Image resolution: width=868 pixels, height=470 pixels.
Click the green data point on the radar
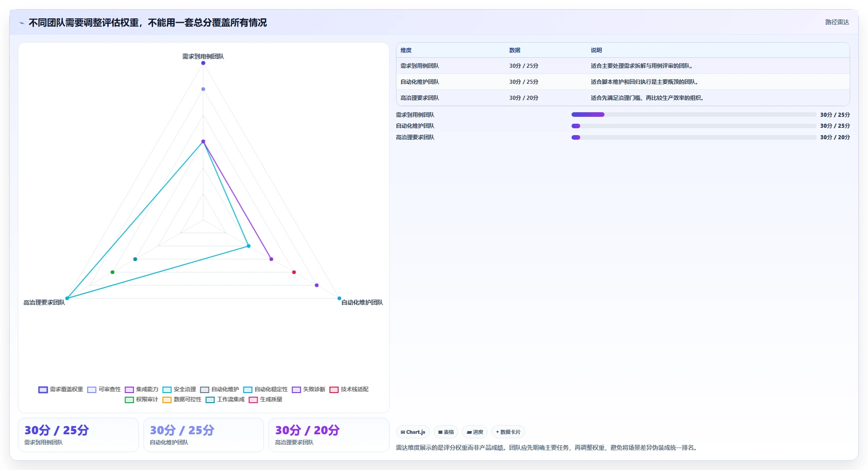pos(112,272)
